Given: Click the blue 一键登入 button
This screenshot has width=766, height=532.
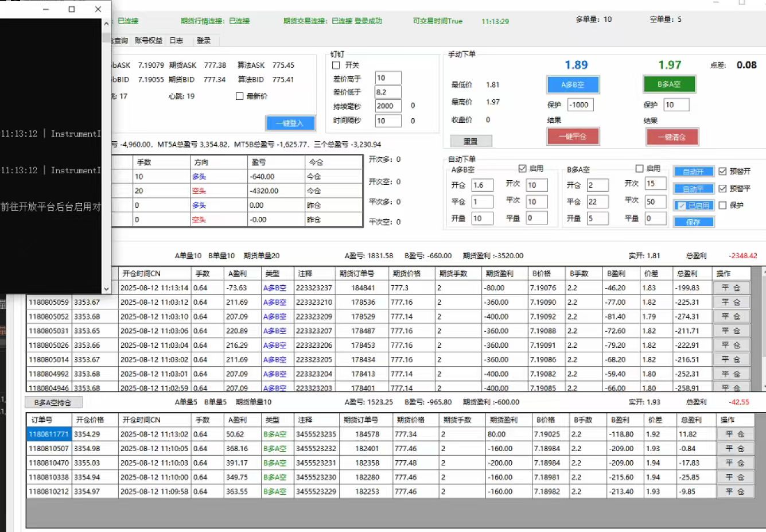Looking at the screenshot, I should pyautogui.click(x=291, y=123).
